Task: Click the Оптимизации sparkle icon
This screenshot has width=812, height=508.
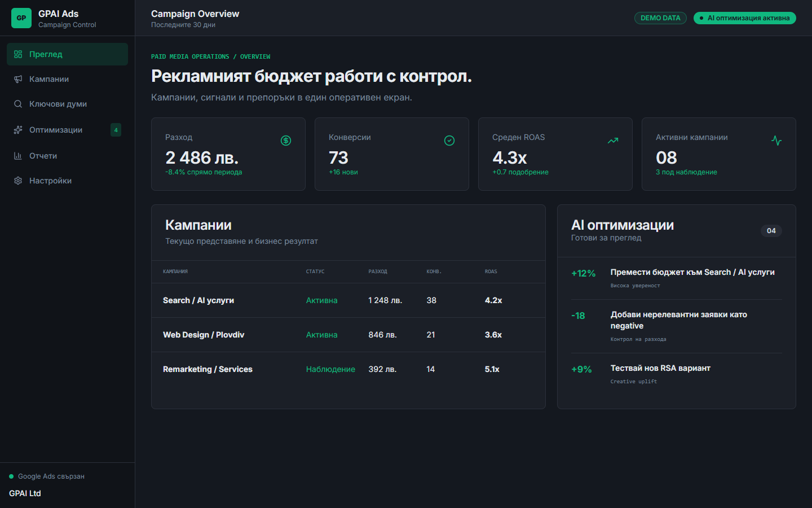Action: pos(18,130)
